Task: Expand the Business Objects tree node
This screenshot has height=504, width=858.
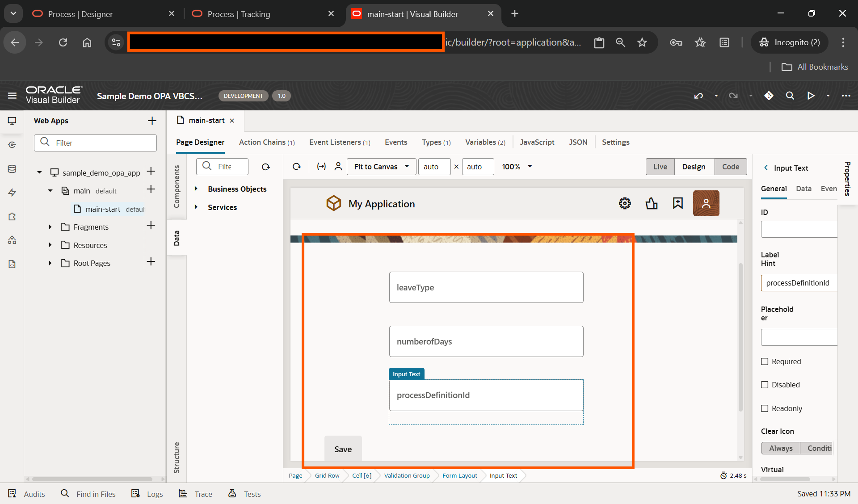Action: (196, 189)
